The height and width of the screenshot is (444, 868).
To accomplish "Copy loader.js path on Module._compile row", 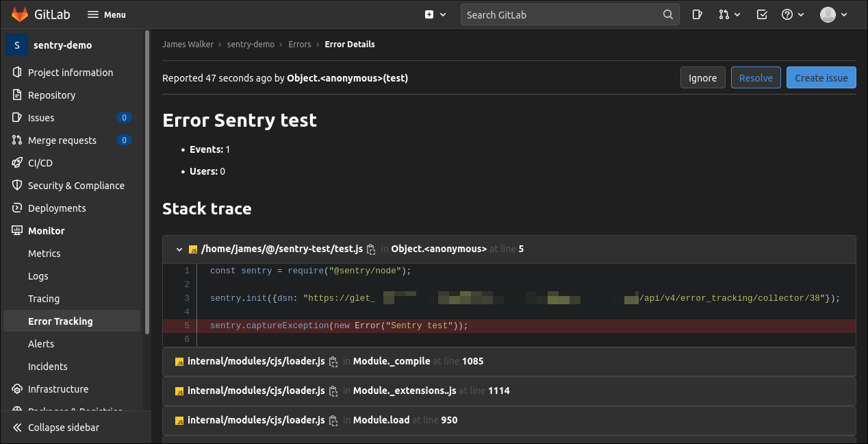I will point(333,362).
